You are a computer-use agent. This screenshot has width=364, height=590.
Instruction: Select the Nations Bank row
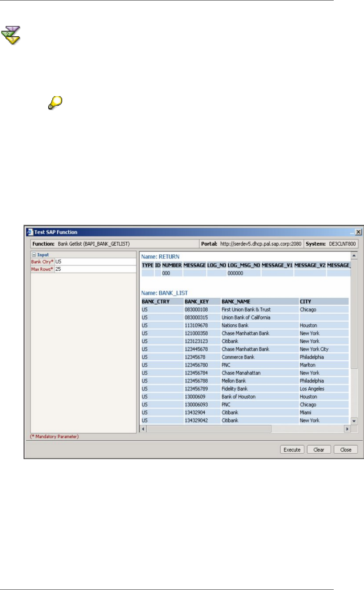(x=235, y=325)
